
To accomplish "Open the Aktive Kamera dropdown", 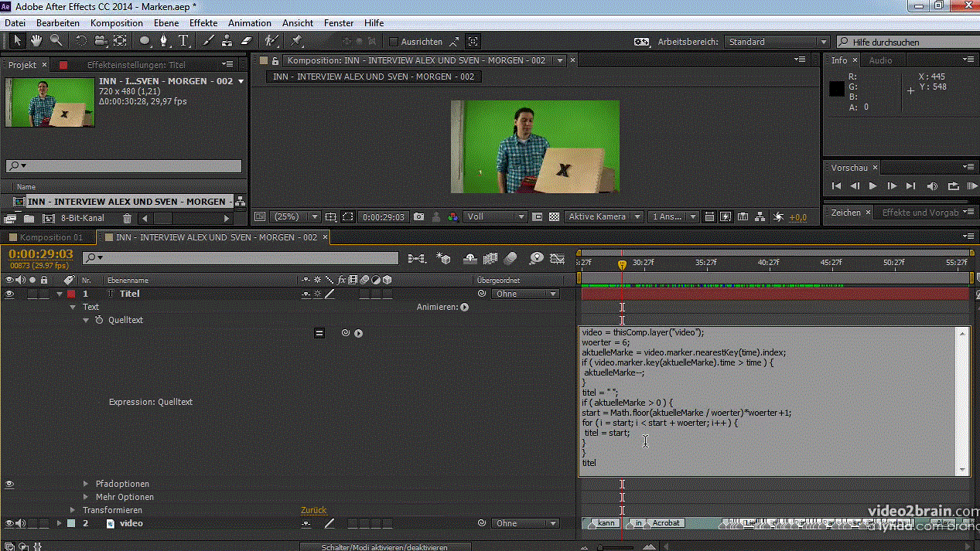I will 604,217.
